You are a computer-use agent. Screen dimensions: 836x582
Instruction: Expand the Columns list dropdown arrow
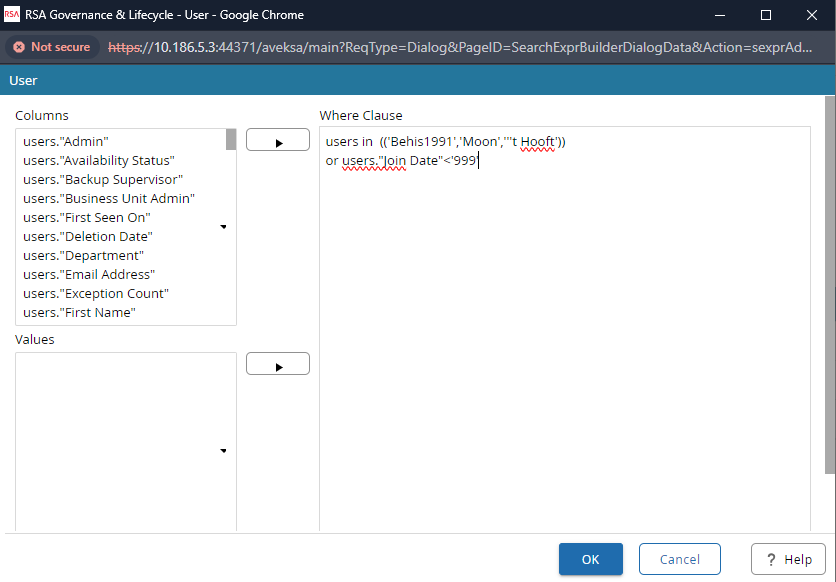(222, 227)
